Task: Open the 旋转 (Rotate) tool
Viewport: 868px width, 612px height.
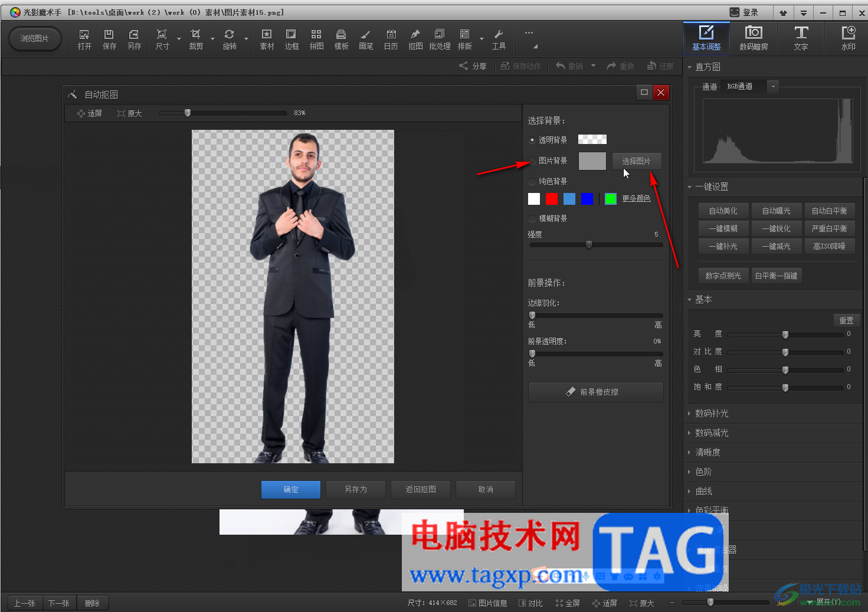Action: (230, 39)
